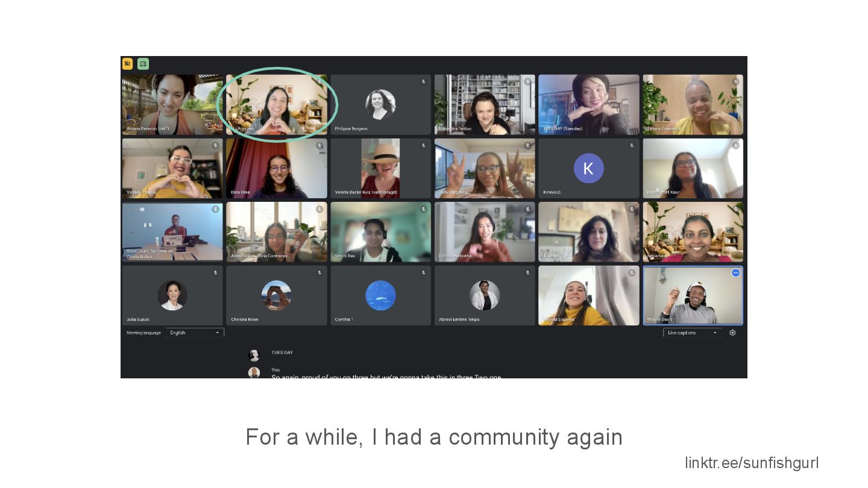Select the Chelsea Rowe tile
Screen dimensions: 868x488
click(276, 295)
